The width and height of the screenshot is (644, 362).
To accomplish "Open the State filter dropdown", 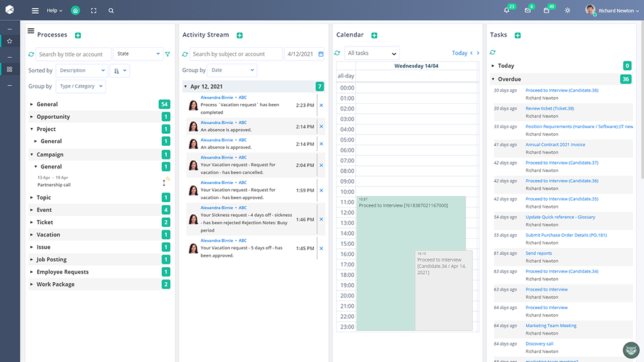I will point(138,54).
